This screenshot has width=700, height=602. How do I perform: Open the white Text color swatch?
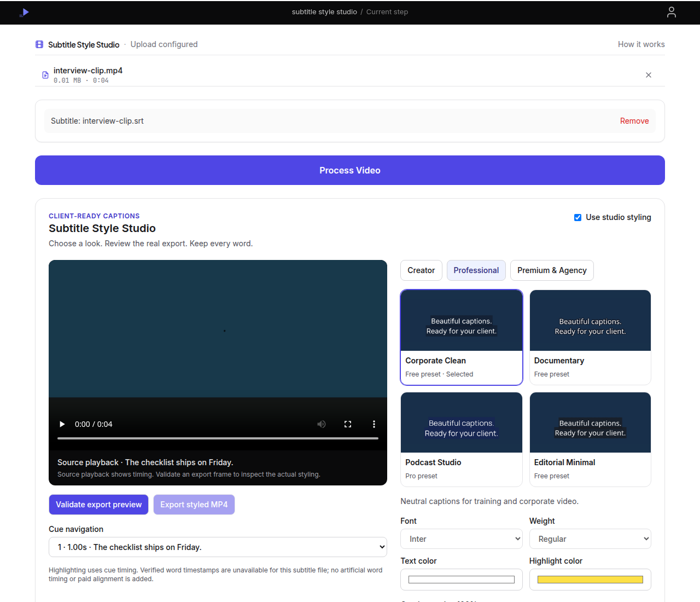tap(462, 580)
